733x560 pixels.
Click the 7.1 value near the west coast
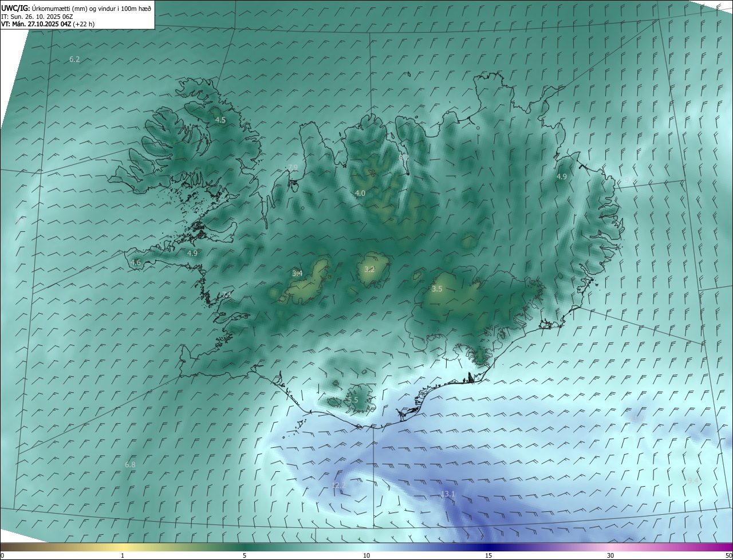[x=227, y=295]
